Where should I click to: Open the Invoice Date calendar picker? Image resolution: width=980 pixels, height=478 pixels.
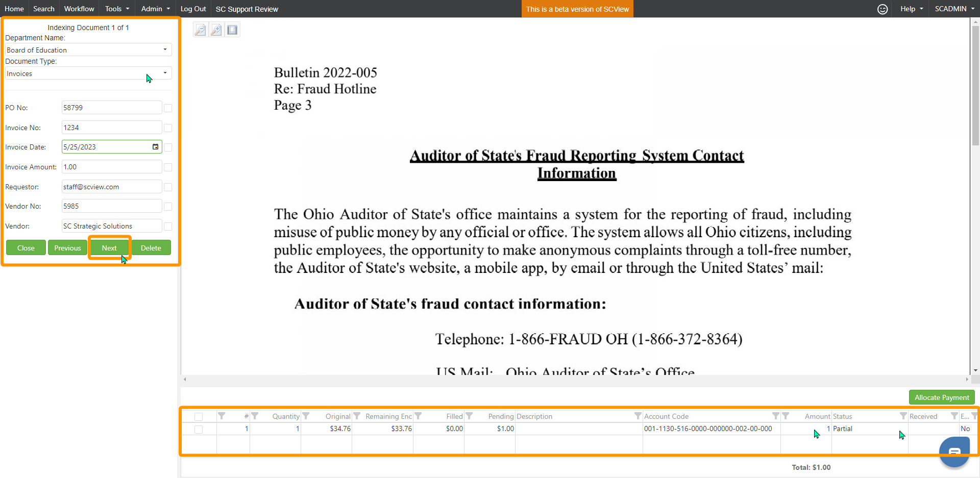tap(156, 147)
